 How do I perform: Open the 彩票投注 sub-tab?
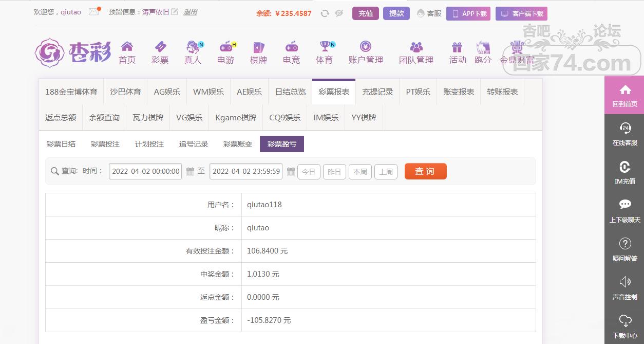point(105,144)
